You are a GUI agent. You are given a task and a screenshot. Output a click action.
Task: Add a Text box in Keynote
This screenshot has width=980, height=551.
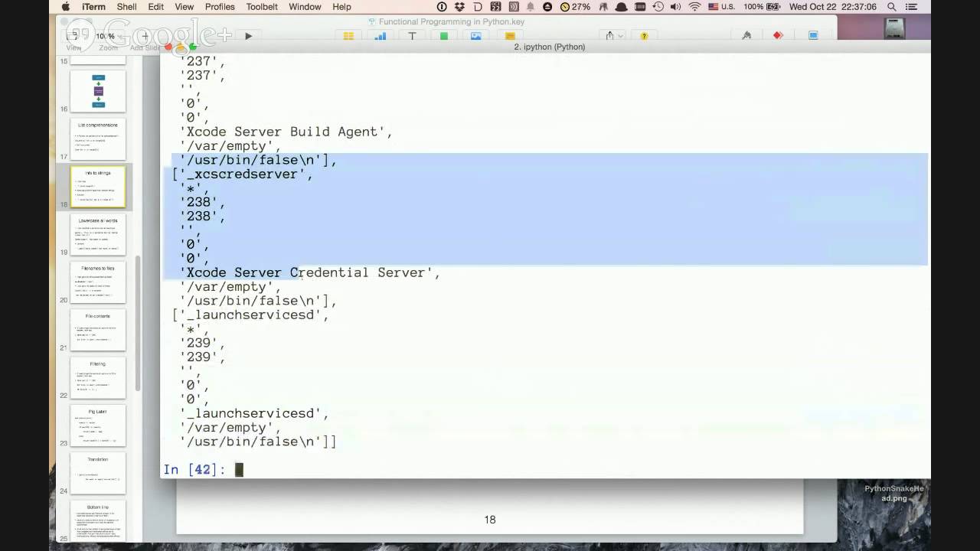(412, 36)
